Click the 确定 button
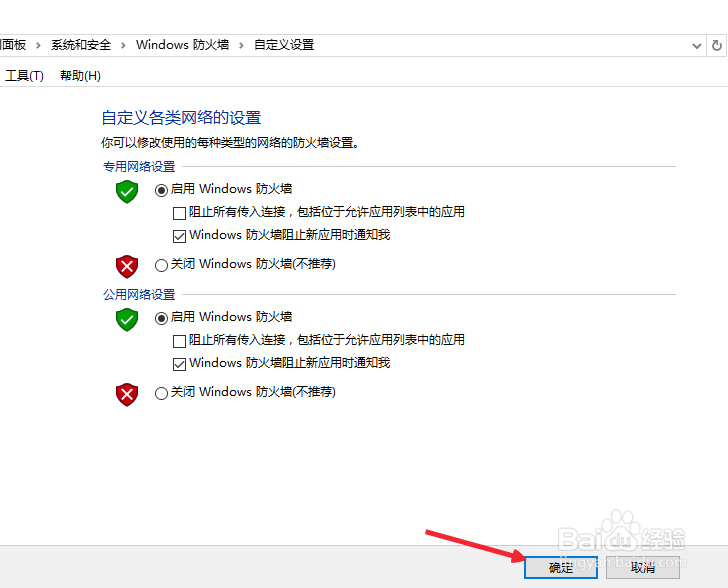The height and width of the screenshot is (588, 728). [x=561, y=567]
